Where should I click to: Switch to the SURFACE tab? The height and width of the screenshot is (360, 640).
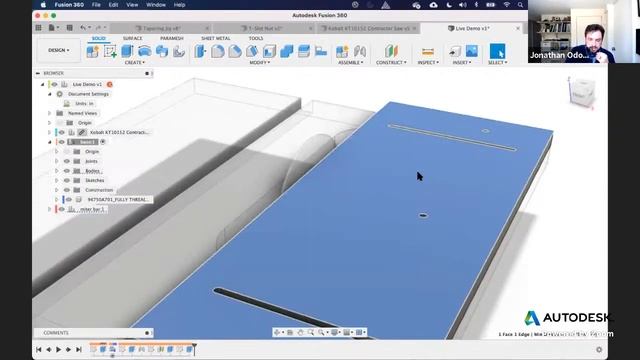point(133,38)
